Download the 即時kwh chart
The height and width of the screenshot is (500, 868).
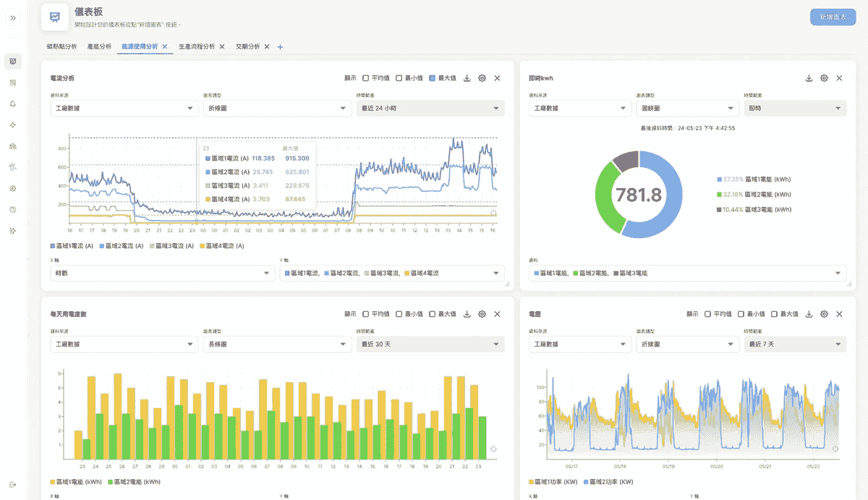809,77
